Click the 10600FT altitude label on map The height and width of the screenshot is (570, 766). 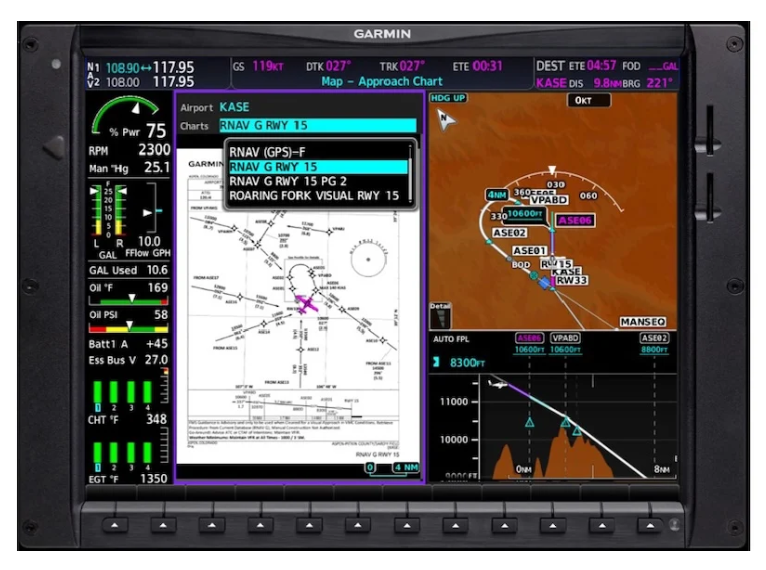pos(525,214)
